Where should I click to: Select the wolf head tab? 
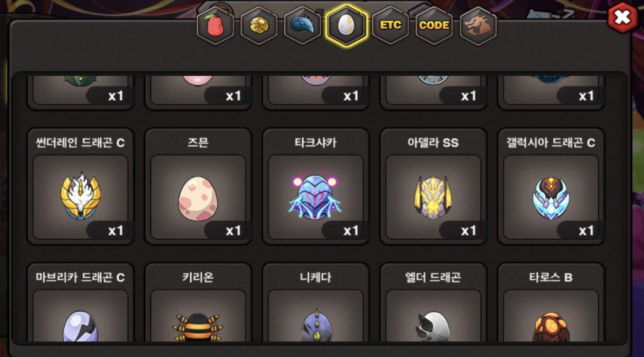pos(478,26)
